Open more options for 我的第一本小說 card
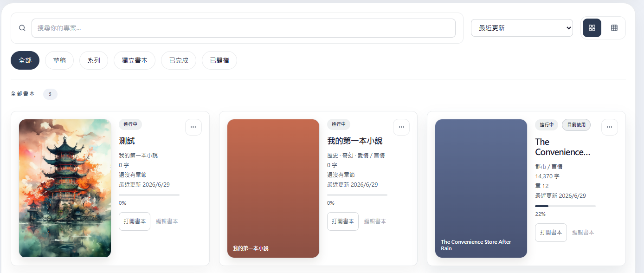Viewport: 644px width, 273px height. pos(401,127)
